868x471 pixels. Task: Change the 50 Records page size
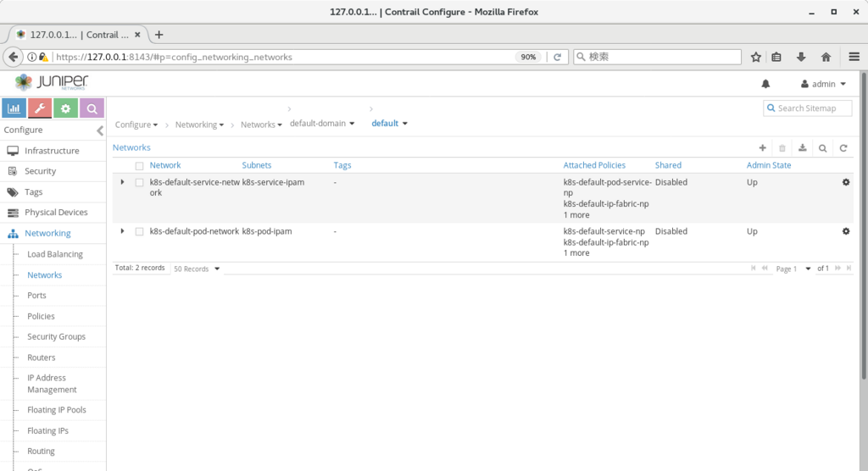197,269
